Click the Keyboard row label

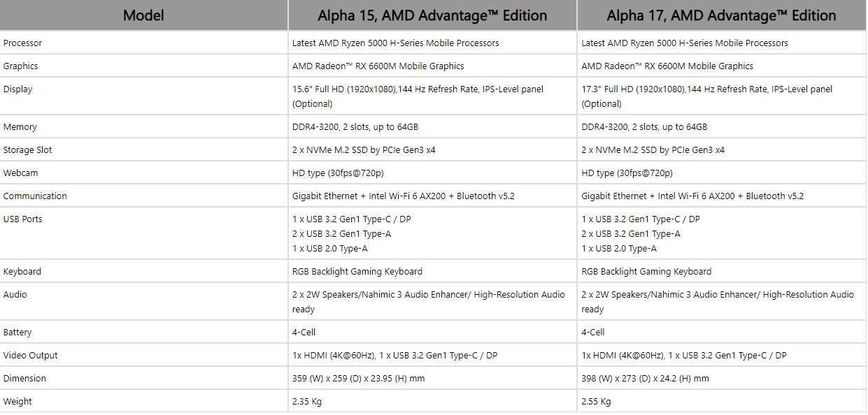[x=22, y=272]
